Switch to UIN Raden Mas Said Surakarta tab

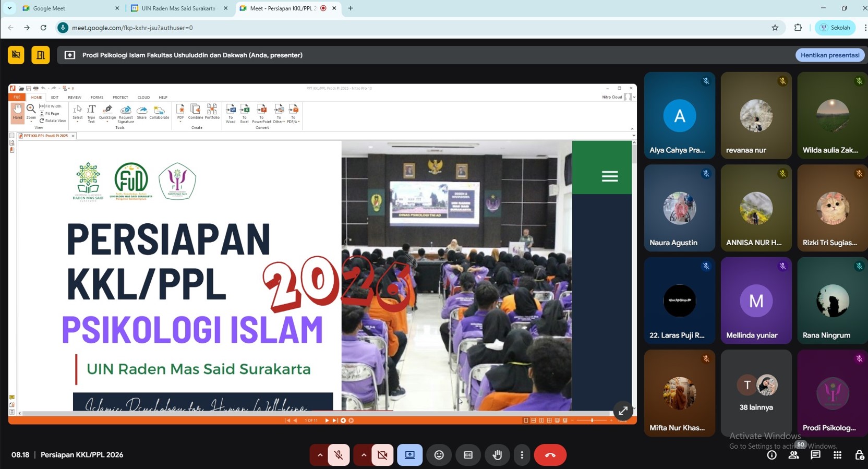pyautogui.click(x=178, y=8)
